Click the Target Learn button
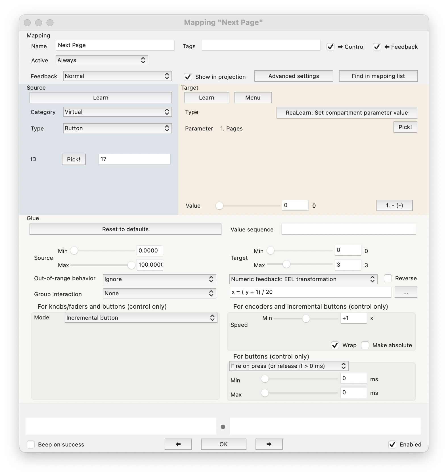The image size is (448, 476). click(x=206, y=98)
